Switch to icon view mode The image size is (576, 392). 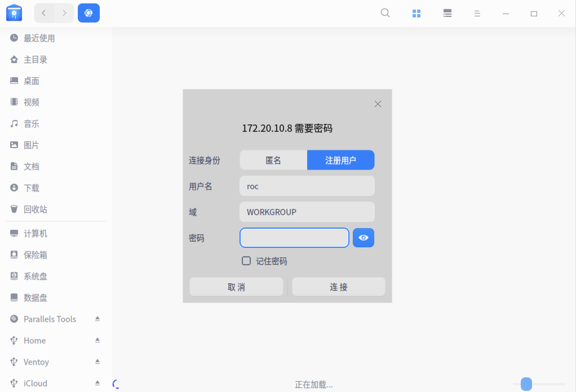[x=416, y=13]
